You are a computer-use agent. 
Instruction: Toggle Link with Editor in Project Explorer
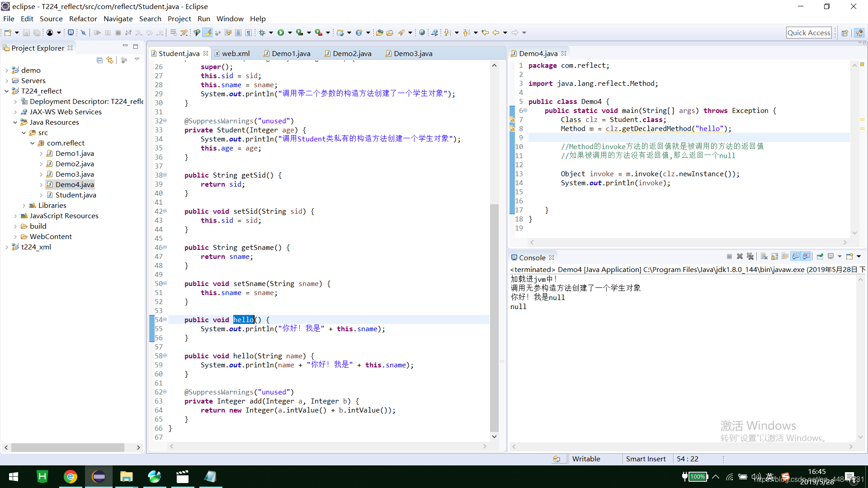coord(110,60)
